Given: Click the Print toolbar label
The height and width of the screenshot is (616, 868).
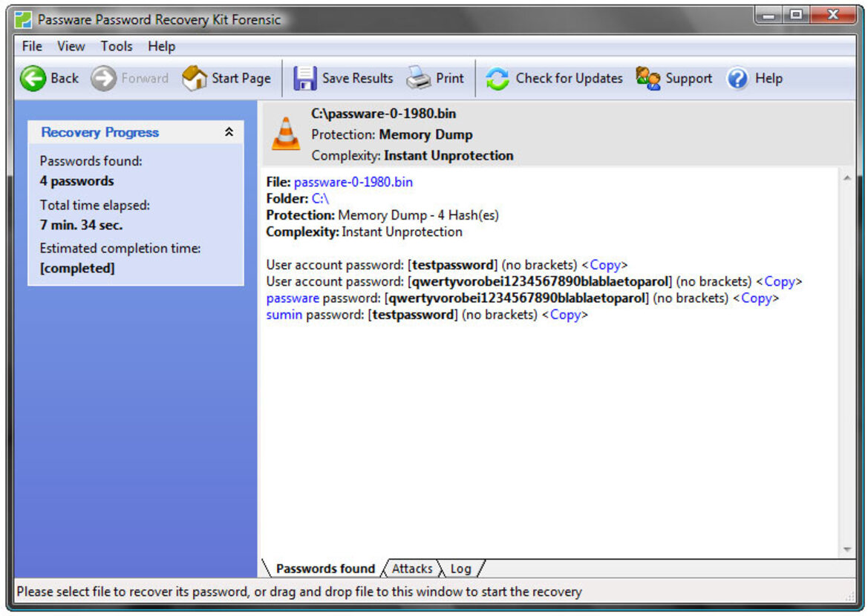Looking at the screenshot, I should pos(450,79).
